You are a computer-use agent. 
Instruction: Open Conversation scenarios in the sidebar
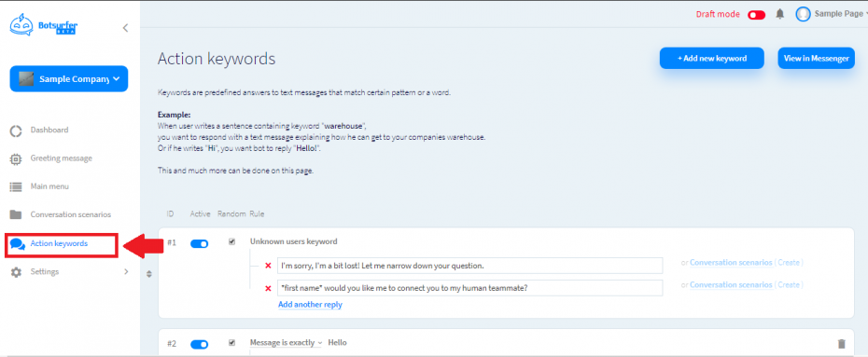point(70,214)
